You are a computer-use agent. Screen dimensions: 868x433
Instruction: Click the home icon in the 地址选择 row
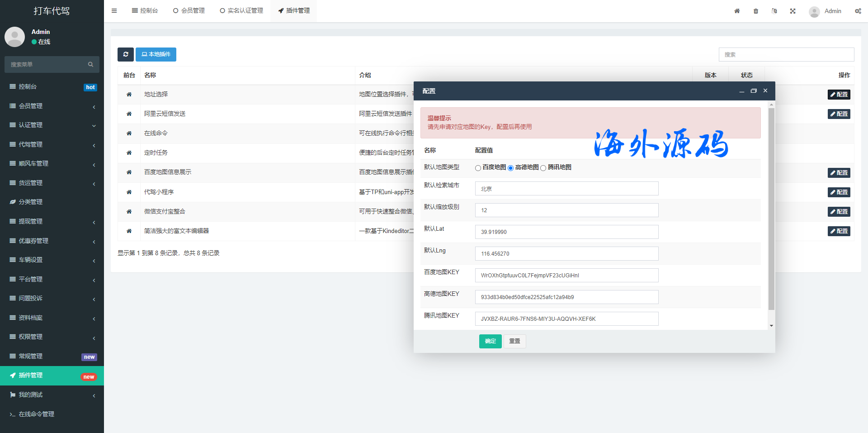click(129, 95)
